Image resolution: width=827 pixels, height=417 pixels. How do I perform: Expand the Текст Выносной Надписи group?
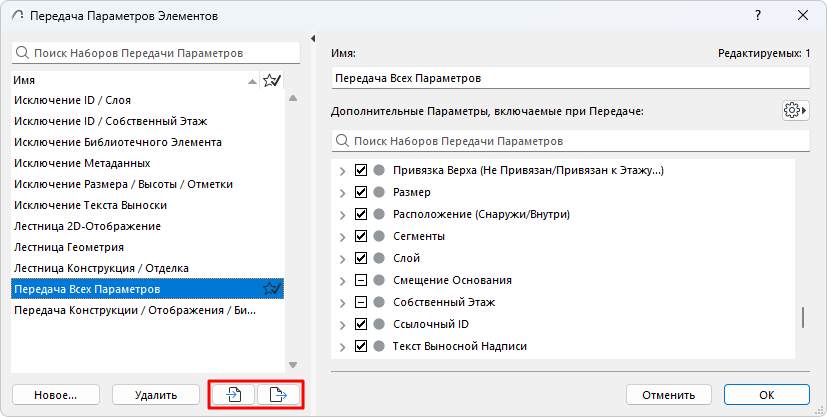[343, 346]
